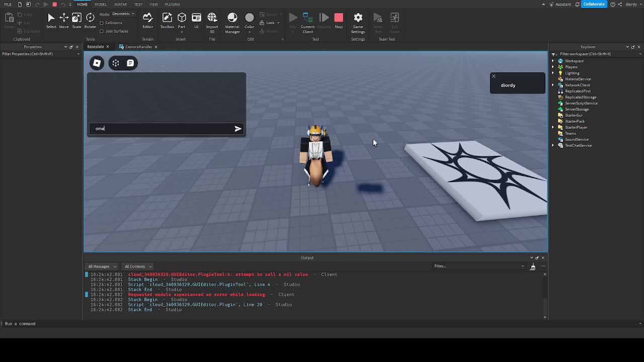644x362 pixels.
Task: Open the Mode Geometric dropdown
Action: [123, 14]
